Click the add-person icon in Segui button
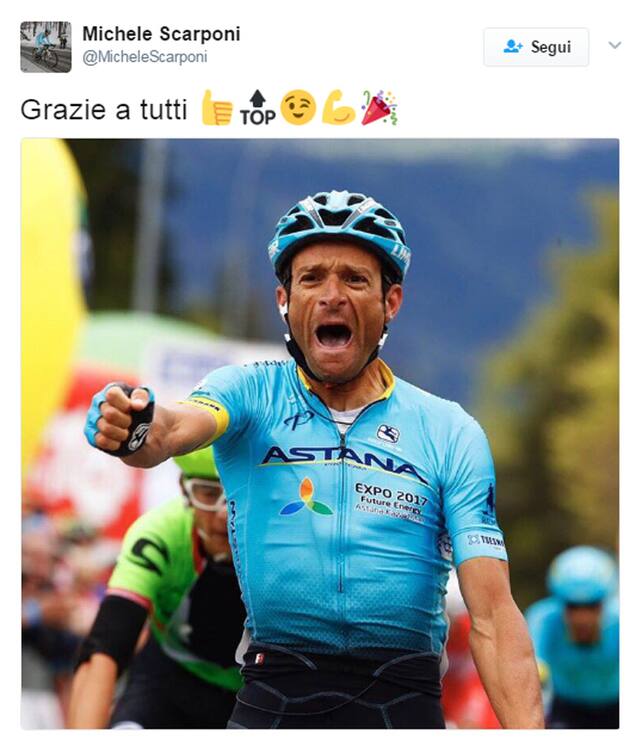Viewport: 630px width, 740px height. pyautogui.click(x=512, y=47)
